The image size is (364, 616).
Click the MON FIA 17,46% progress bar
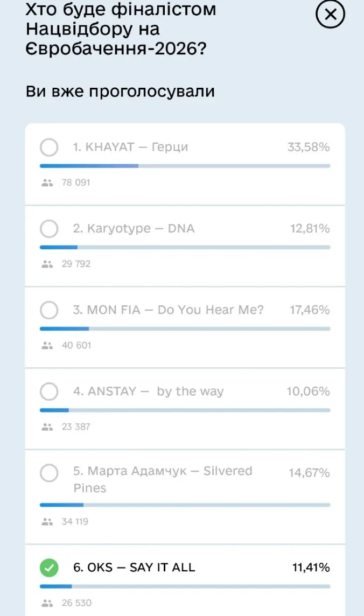coord(185,328)
